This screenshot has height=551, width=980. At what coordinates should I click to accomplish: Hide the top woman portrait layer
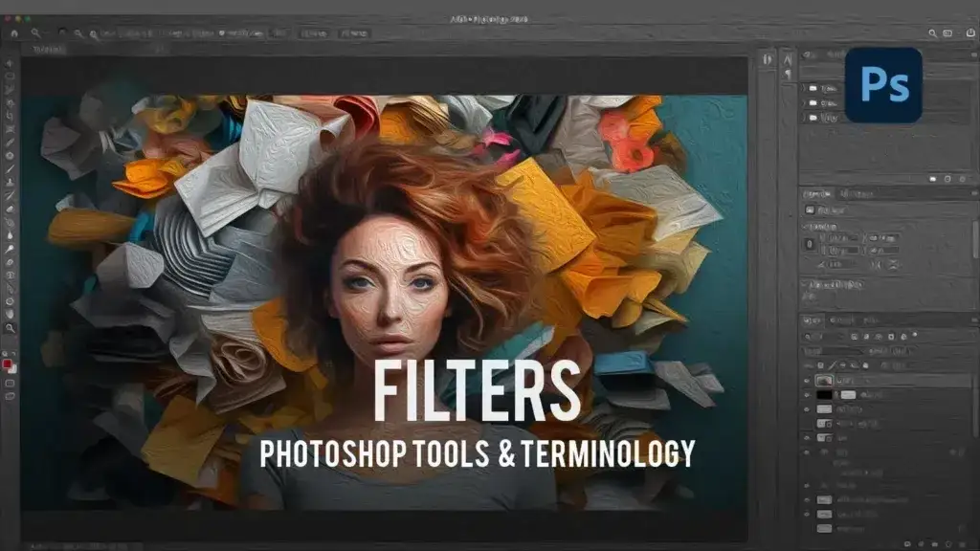coord(806,381)
